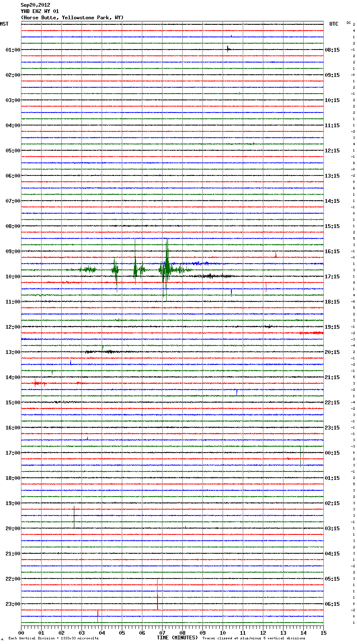Click the 15:00 MST time label
This screenshot has width=357, height=644.
[13, 403]
